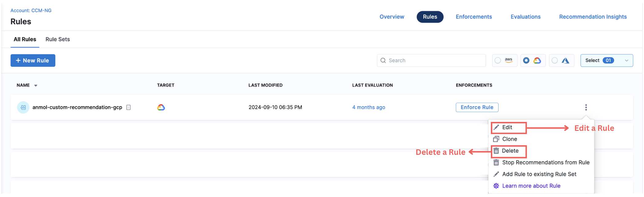Select the GCP cloud provider radio button
Screen dimensions: 644x197
pyautogui.click(x=526, y=61)
